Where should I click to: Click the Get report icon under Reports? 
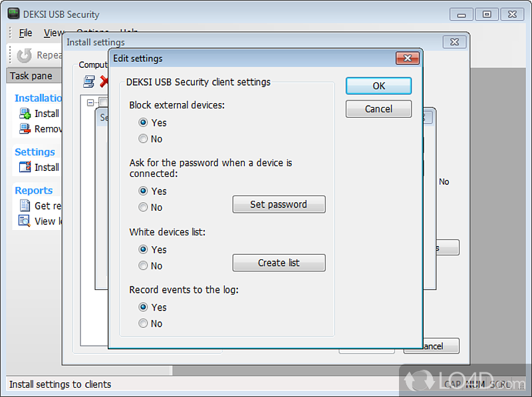[x=25, y=205]
